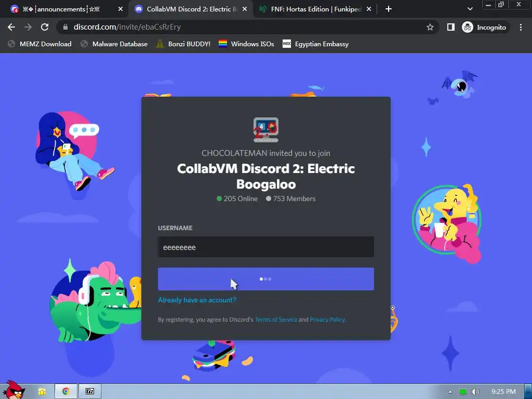Switch to the announcements tab
Screen dimensions: 532x399
(61, 9)
